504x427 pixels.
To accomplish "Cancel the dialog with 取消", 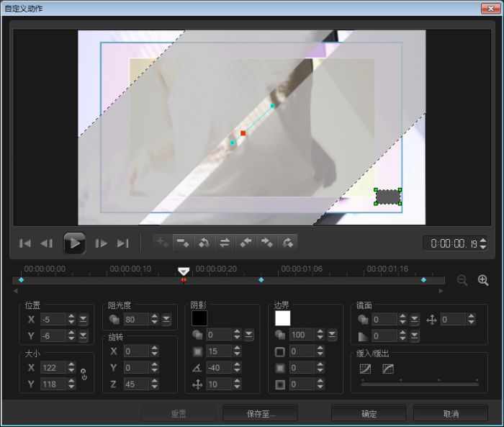I will pos(451,414).
